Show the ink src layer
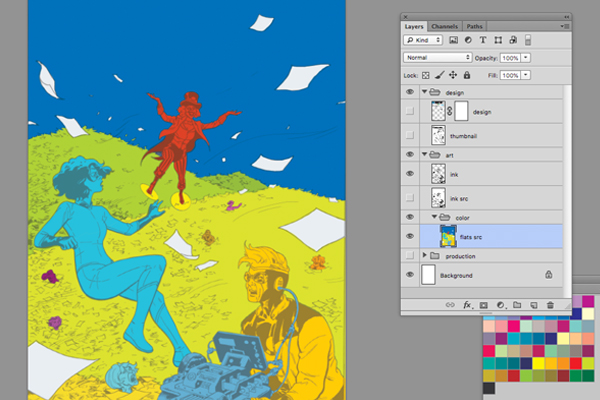The width and height of the screenshot is (600, 400). tap(410, 198)
